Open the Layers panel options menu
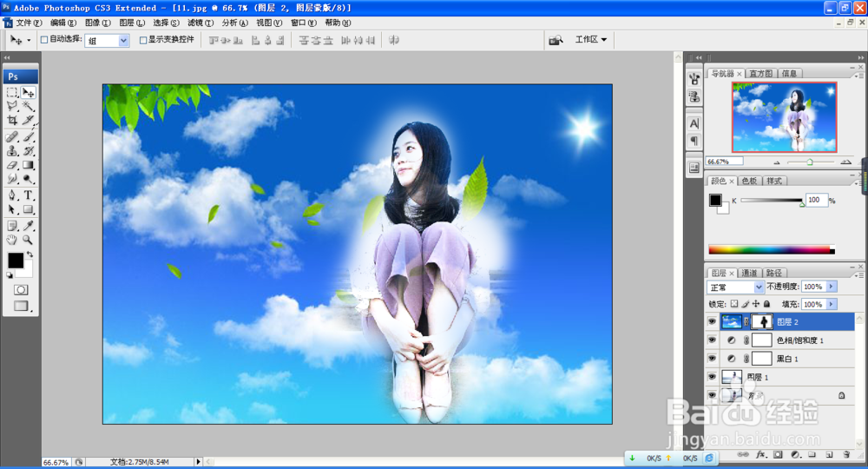 click(859, 274)
